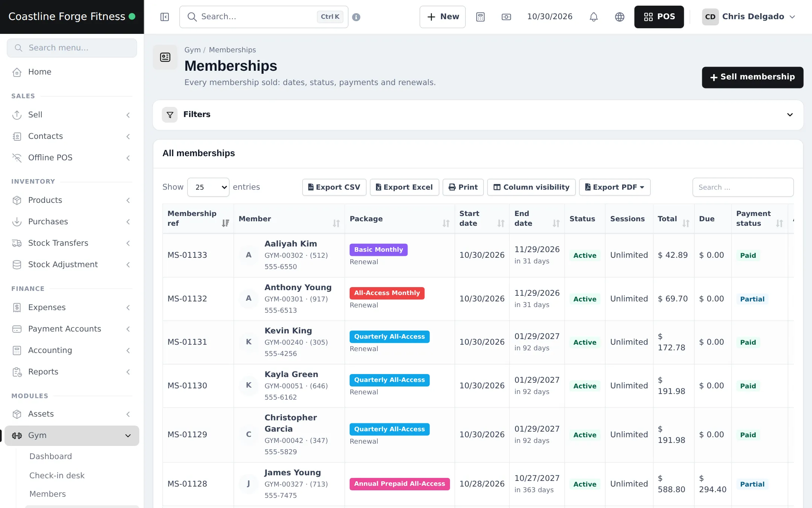Open Chris Delgado user menu
812x508 pixels.
tap(748, 17)
